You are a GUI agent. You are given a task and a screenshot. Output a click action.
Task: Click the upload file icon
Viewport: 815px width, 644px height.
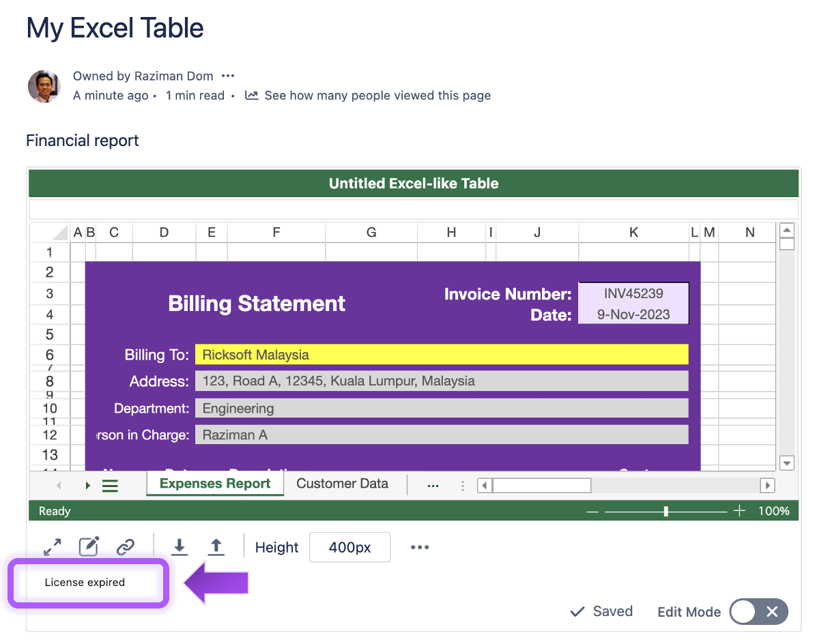(x=216, y=546)
